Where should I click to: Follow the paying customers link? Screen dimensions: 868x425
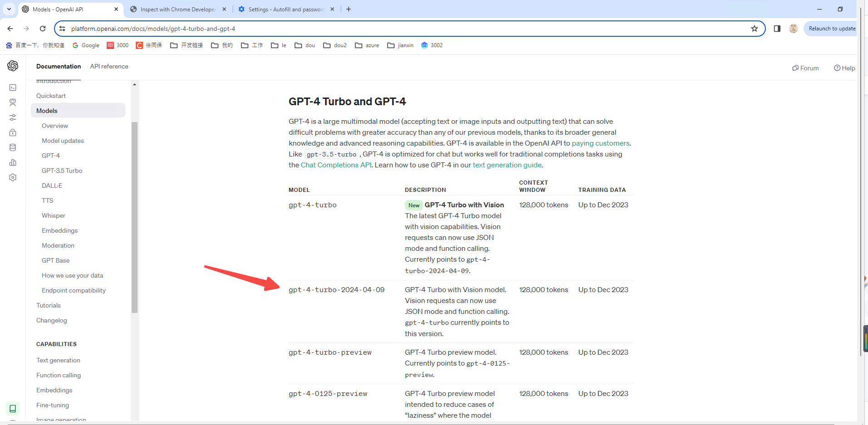tap(601, 143)
